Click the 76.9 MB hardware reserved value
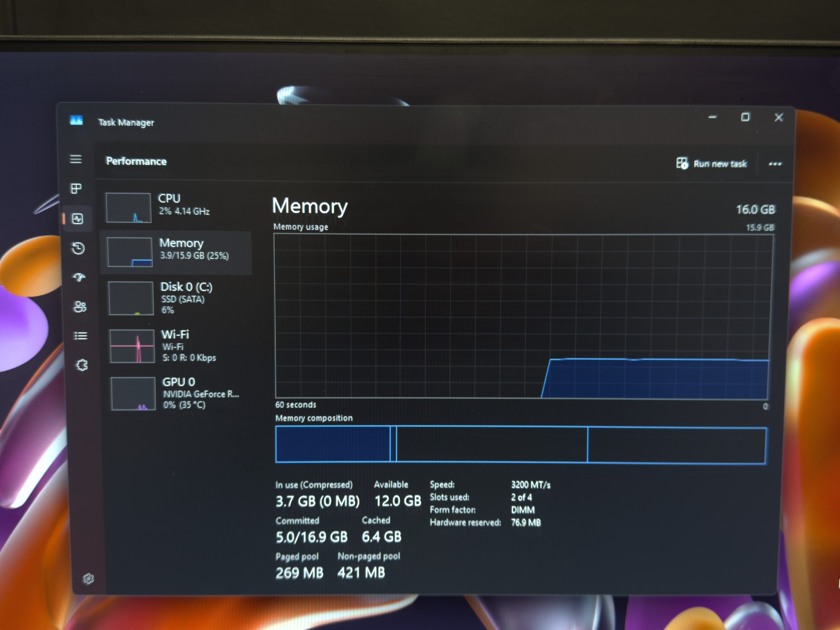 [526, 523]
